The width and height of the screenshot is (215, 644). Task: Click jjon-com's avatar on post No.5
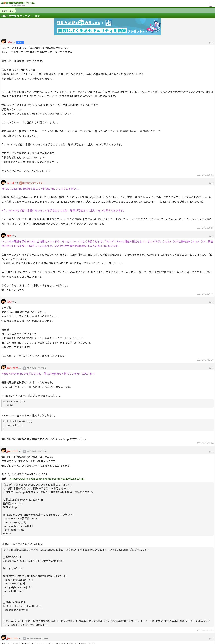(3, 367)
